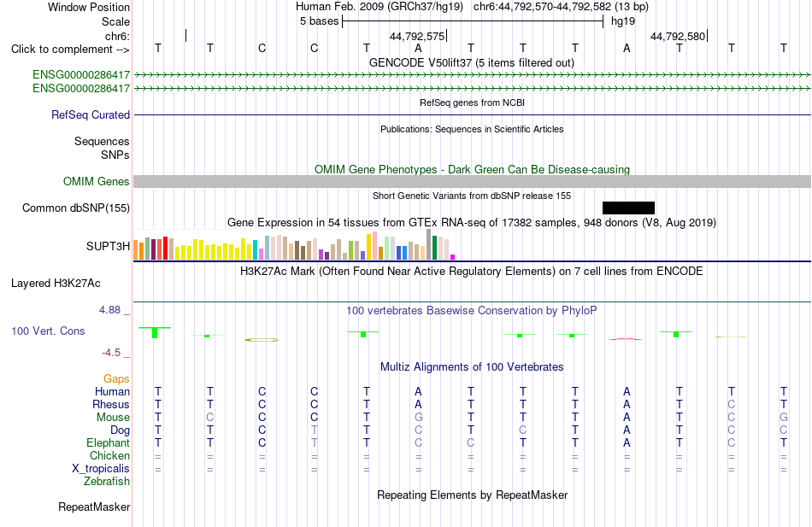The height and width of the screenshot is (527, 812).
Task: Click the RepeatMasker track label
Action: (x=94, y=507)
